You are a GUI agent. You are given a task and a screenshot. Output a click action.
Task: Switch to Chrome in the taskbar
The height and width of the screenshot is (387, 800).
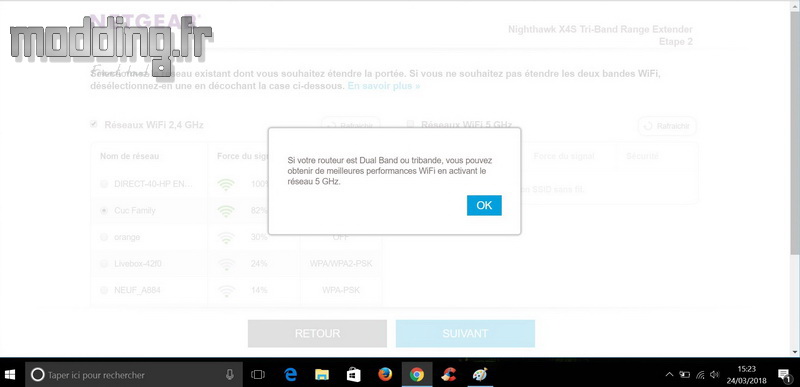coord(417,375)
